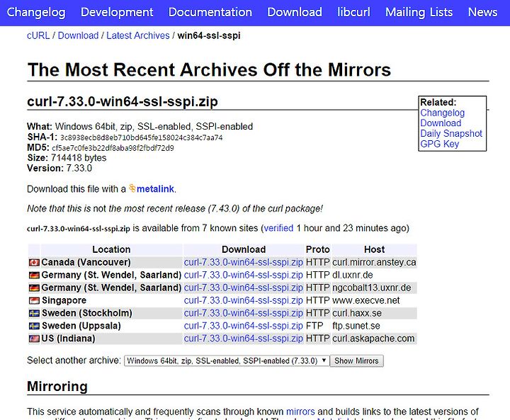Click the Singapore flag icon
The height and width of the screenshot is (420, 510).
pyautogui.click(x=34, y=300)
